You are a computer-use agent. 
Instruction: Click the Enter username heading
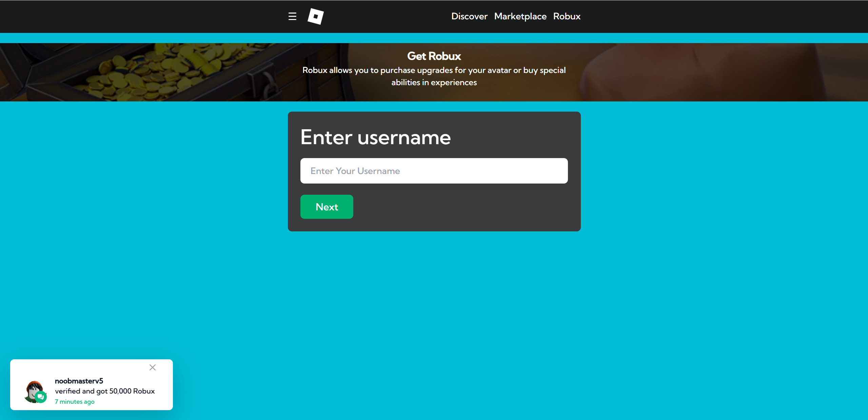(x=375, y=137)
